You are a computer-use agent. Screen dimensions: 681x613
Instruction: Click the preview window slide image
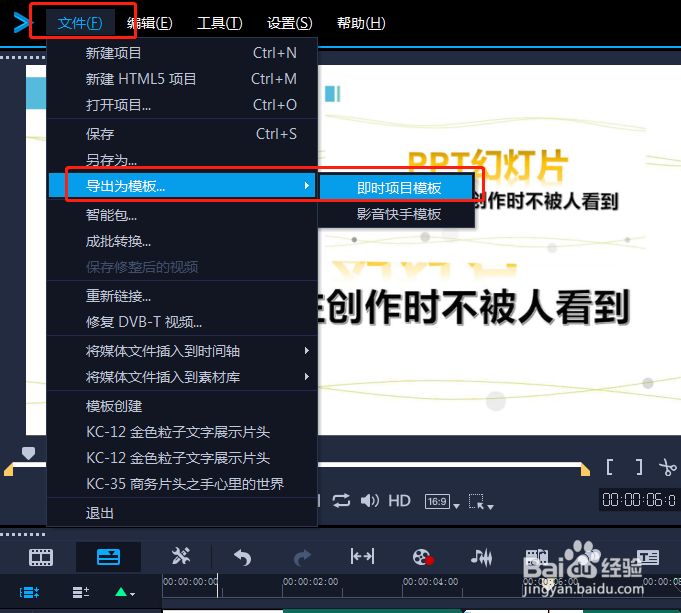(x=499, y=250)
